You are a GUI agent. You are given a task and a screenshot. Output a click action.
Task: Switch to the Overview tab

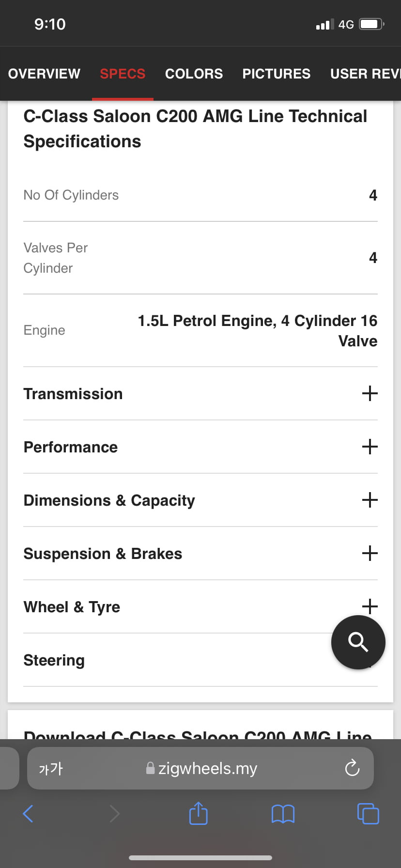tap(44, 74)
